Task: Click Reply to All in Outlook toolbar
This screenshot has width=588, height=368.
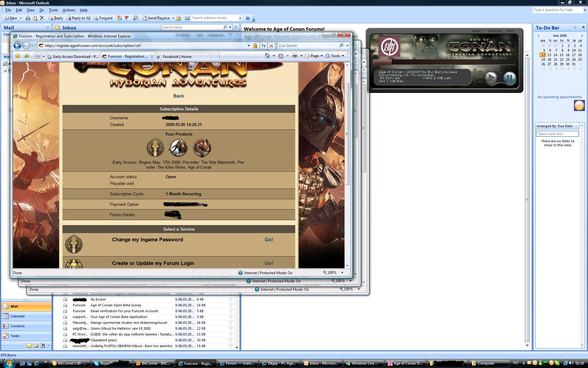Action: pyautogui.click(x=78, y=18)
